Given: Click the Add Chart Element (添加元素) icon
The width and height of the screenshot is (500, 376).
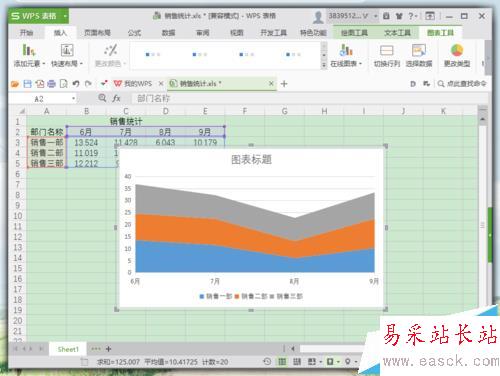Looking at the screenshot, I should pos(29,50).
